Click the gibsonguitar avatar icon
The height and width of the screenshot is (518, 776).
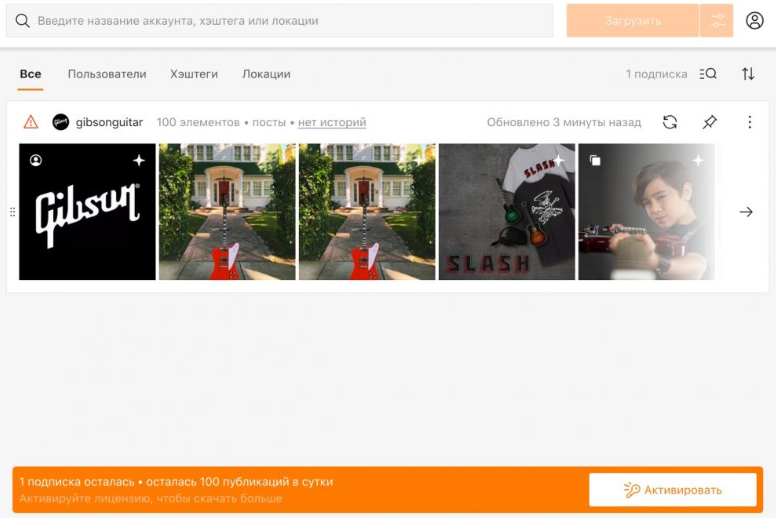[x=60, y=122]
